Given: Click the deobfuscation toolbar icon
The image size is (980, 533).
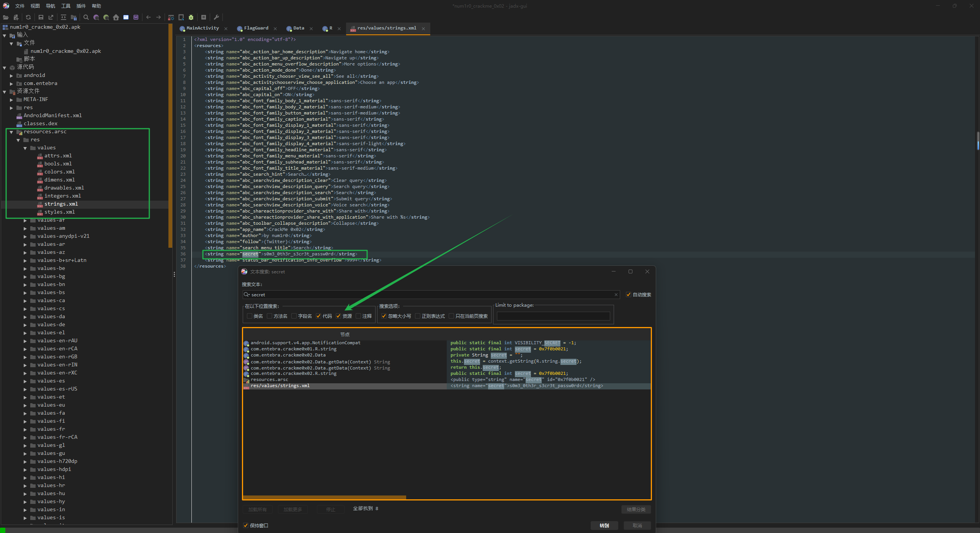Looking at the screenshot, I should 171,17.
